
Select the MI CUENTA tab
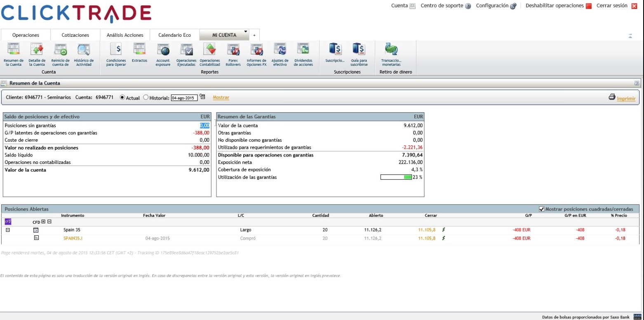224,35
